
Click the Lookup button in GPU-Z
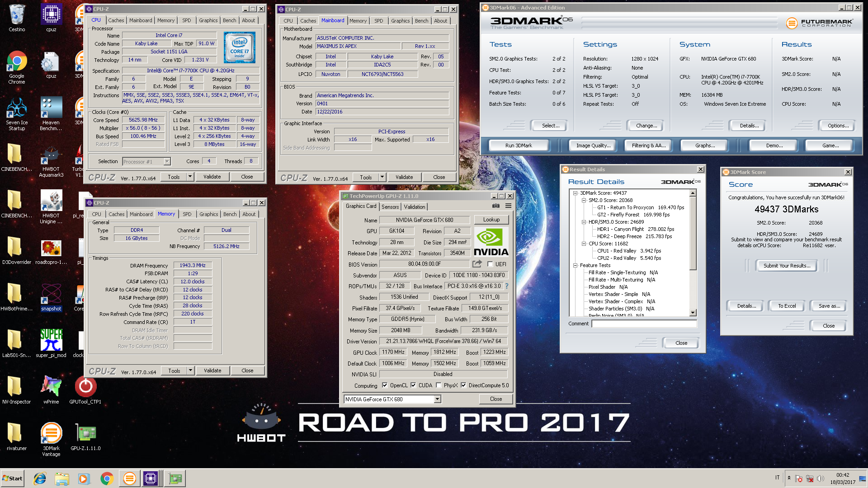[491, 220]
